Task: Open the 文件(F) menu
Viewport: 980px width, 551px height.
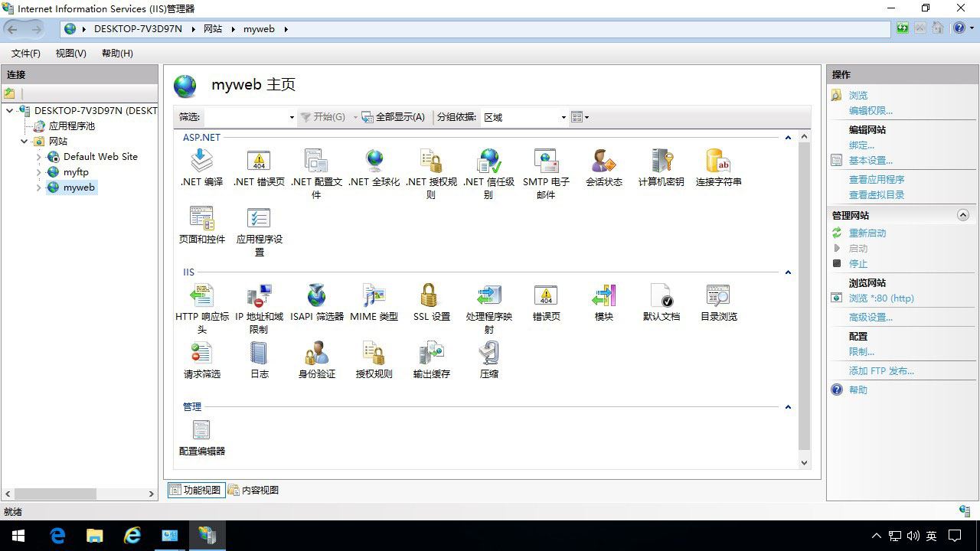Action: pyautogui.click(x=26, y=54)
